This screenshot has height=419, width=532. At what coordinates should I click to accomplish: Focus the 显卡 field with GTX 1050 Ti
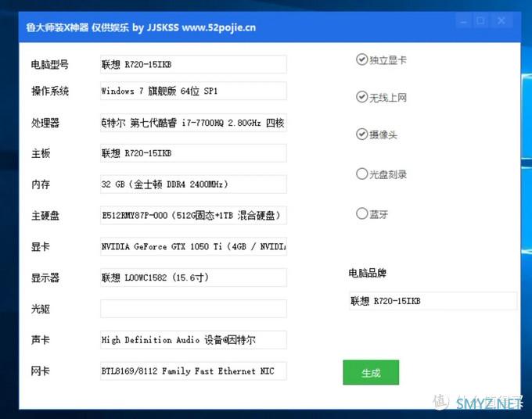193,246
